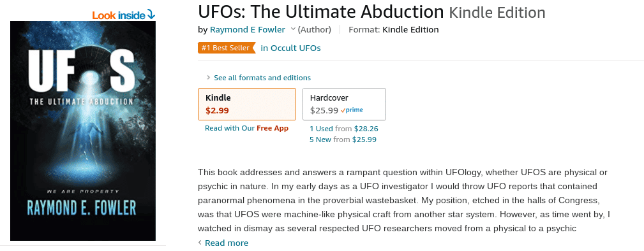Click the chevron before See all formats
Viewport: 644px width, 251px height.
[209, 78]
